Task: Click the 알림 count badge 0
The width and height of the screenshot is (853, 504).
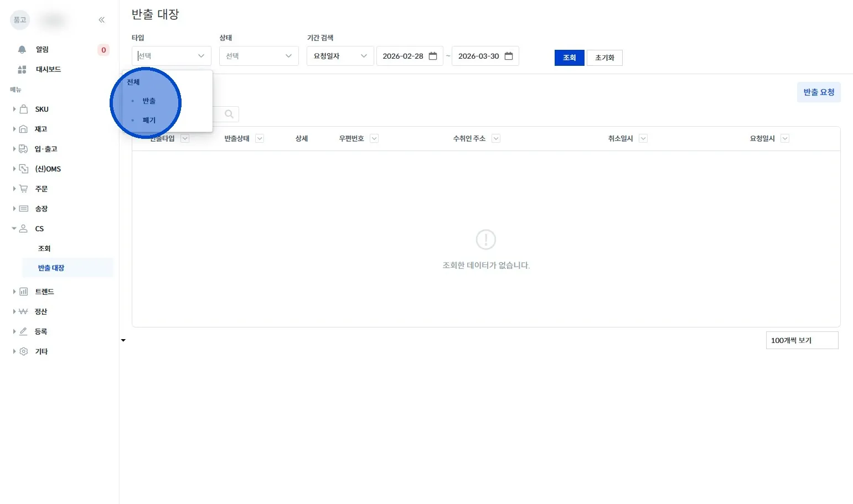Action: [104, 50]
